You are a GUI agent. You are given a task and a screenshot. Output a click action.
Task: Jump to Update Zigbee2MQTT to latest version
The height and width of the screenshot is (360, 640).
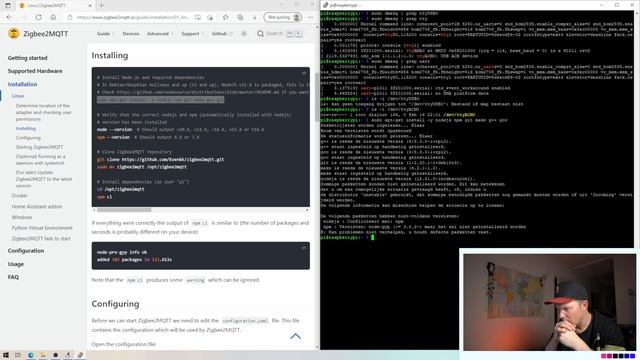(x=44, y=179)
